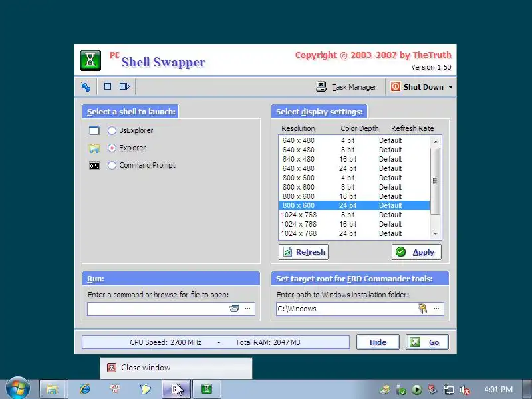
Task: Click the active taskbar button under the cursor
Action: point(176,389)
